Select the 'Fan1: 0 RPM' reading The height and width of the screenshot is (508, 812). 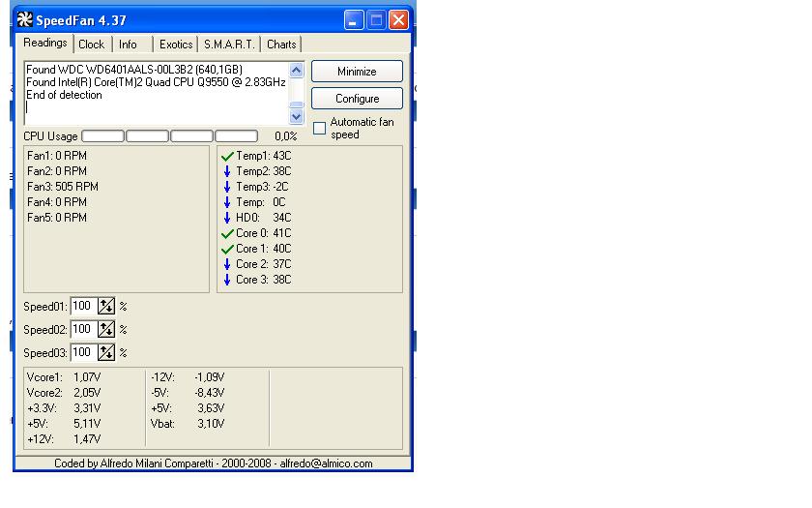tap(57, 156)
